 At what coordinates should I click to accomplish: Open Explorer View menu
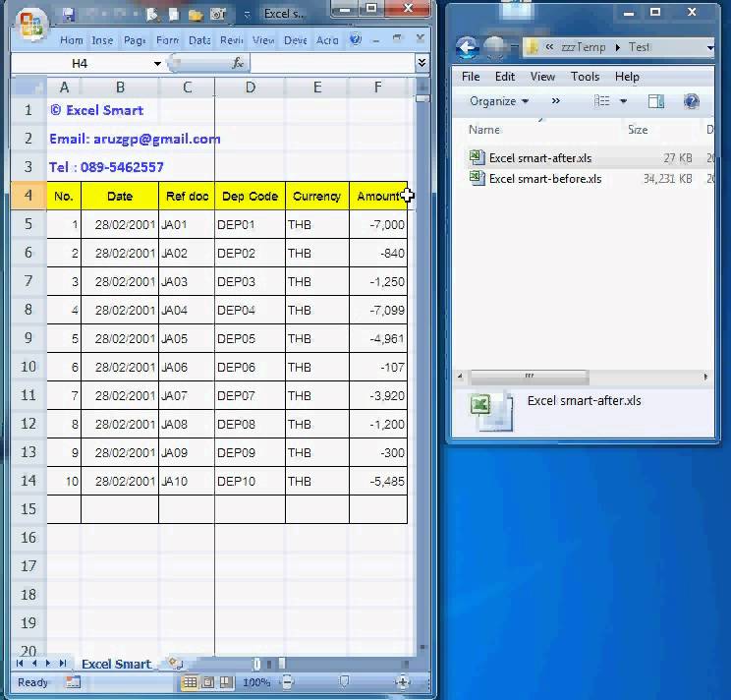click(542, 76)
